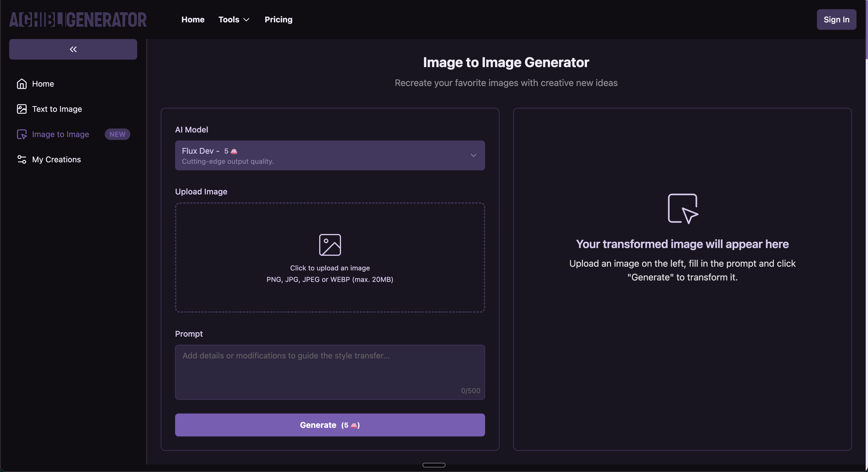Image resolution: width=868 pixels, height=472 pixels.
Task: Click the image upload placeholder icon
Action: pos(330,245)
